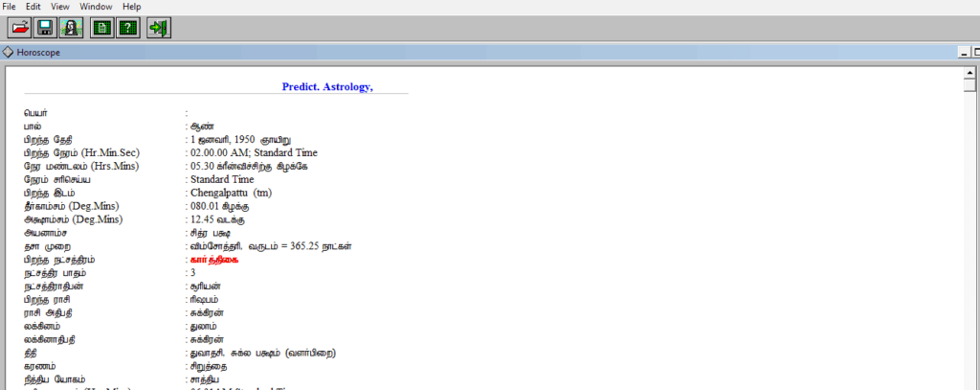Screen dimensions: 980x390
Task: Click the portrait picture toolbar icon
Action: pyautogui.click(x=72, y=28)
